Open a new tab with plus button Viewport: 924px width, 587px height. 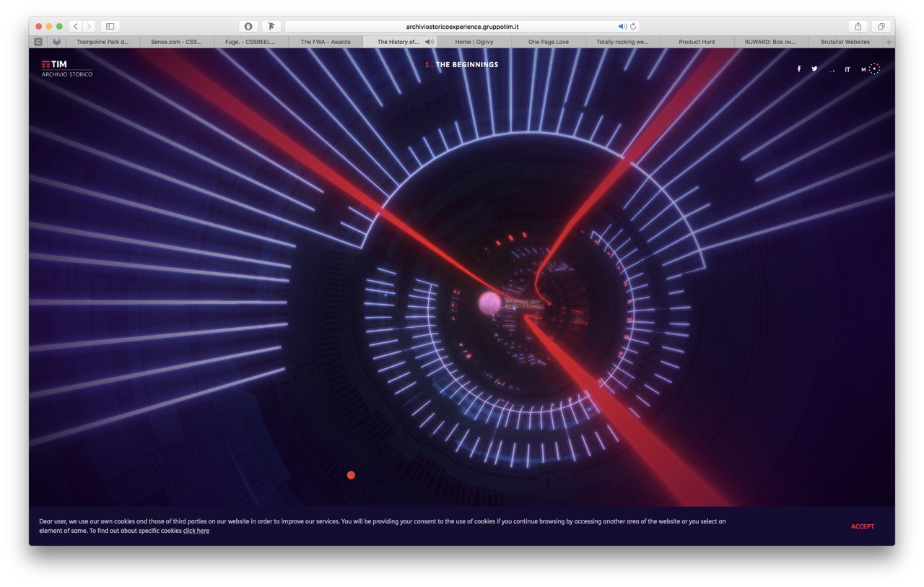(889, 42)
